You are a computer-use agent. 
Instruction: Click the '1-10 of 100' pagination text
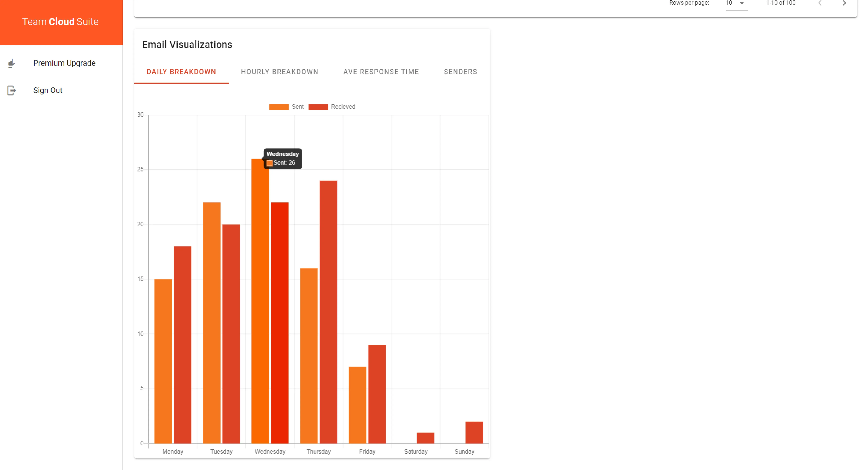[781, 3]
